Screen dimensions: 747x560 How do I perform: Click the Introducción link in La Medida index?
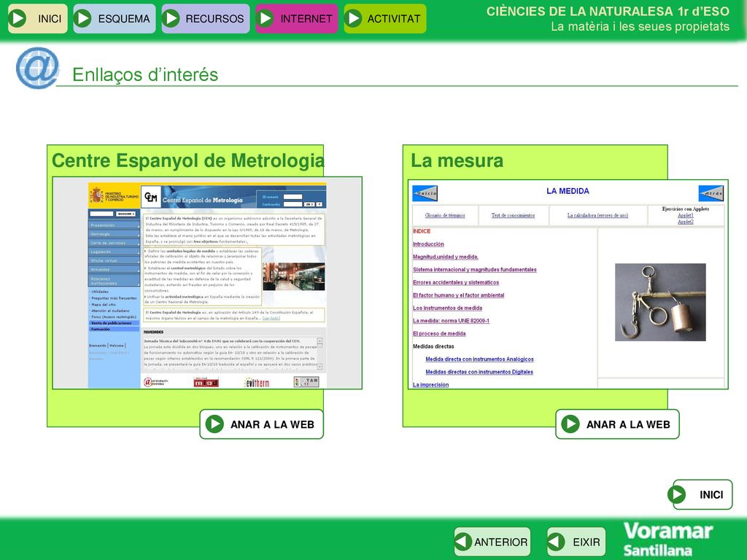point(428,244)
